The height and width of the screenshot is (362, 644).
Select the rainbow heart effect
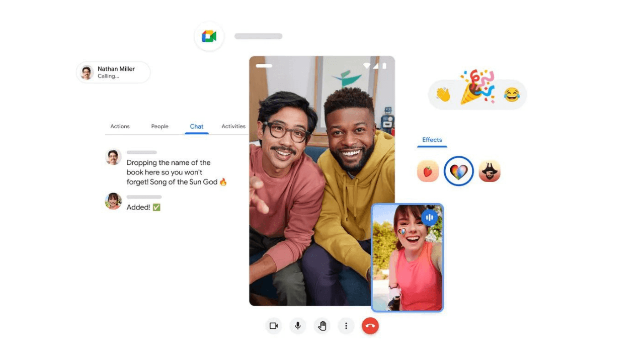coord(458,171)
